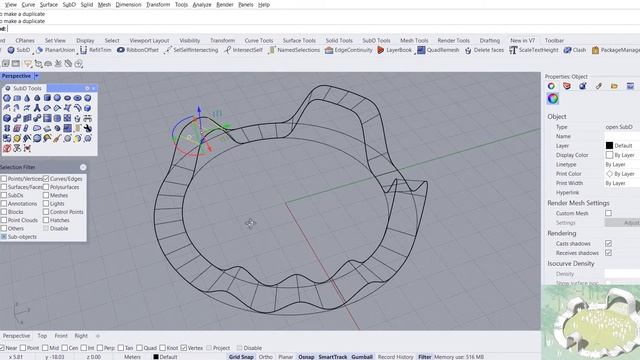Toggle the Sub-objects filter checkbox
640x360 pixels.
(x=4, y=237)
